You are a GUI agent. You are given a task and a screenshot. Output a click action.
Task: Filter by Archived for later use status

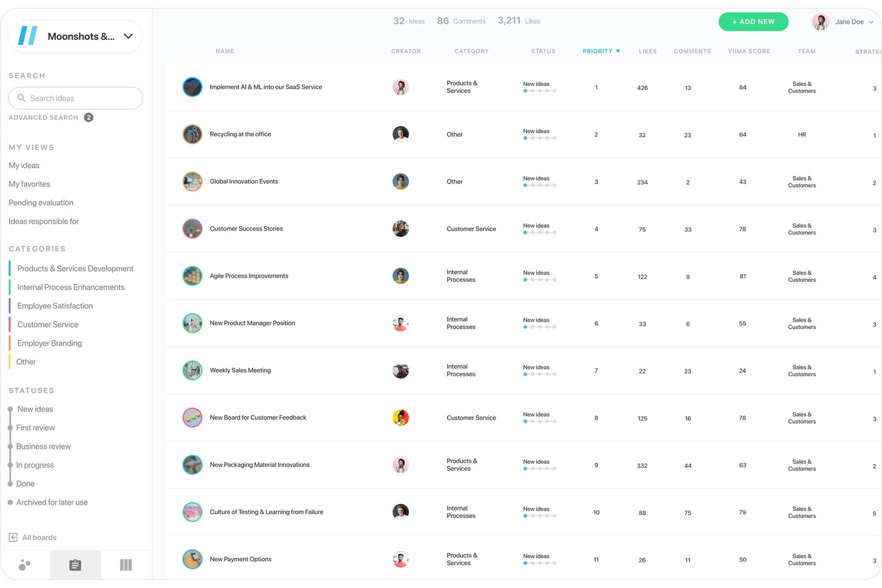[x=52, y=502]
